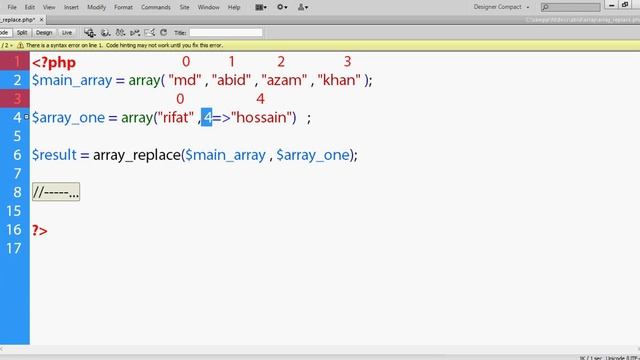Open the Help menu
Image resolution: width=640 pixels, height=360 pixels.
click(234, 7)
